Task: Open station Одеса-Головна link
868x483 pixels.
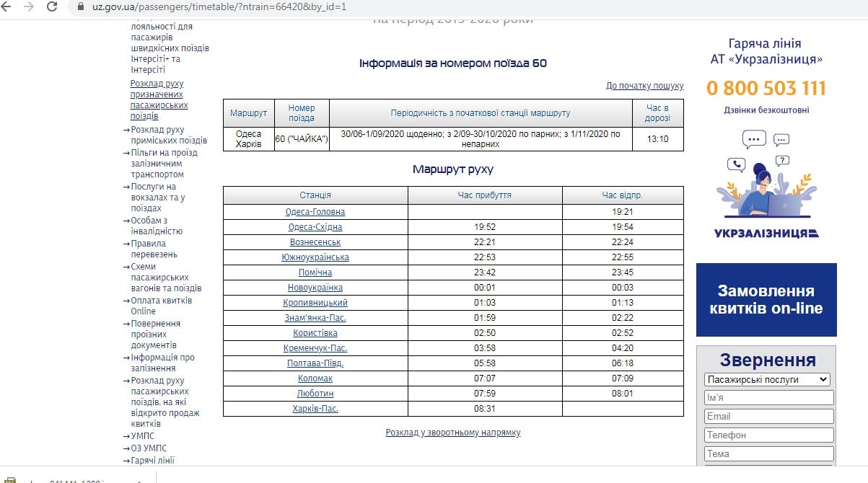Action: (315, 212)
